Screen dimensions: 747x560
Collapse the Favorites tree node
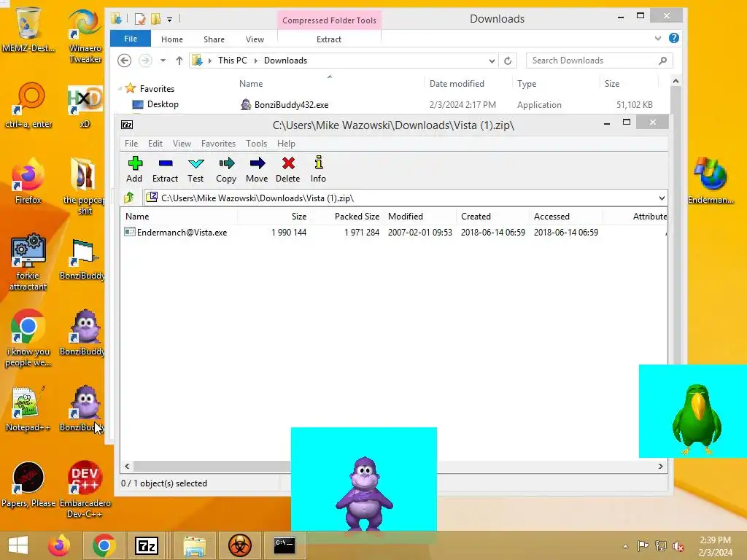pyautogui.click(x=120, y=88)
